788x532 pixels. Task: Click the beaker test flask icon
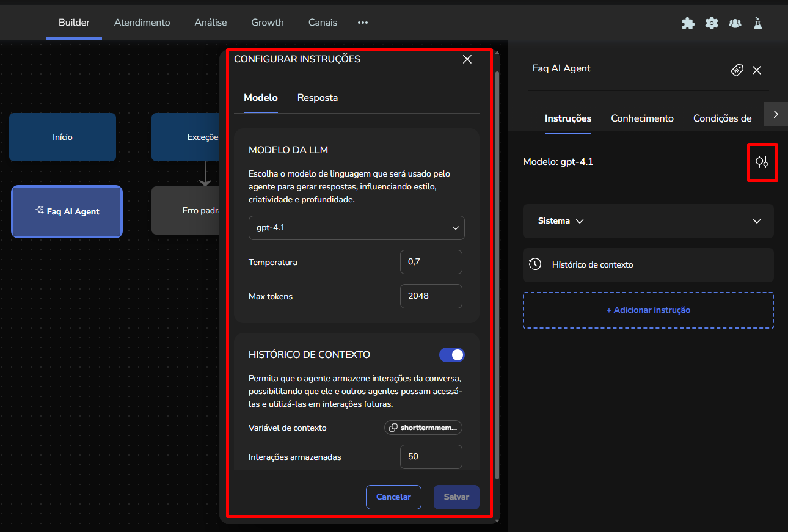pyautogui.click(x=758, y=23)
